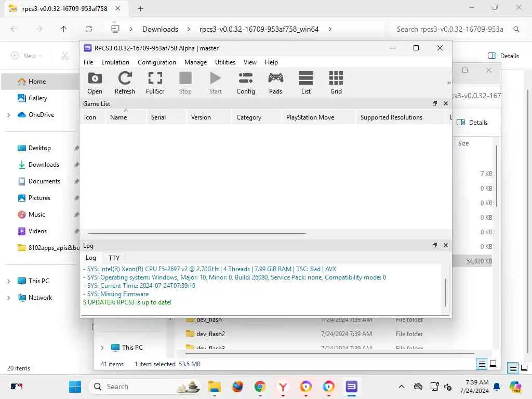The height and width of the screenshot is (399, 532).
Task: Click the Refresh toolbar icon
Action: tap(125, 83)
